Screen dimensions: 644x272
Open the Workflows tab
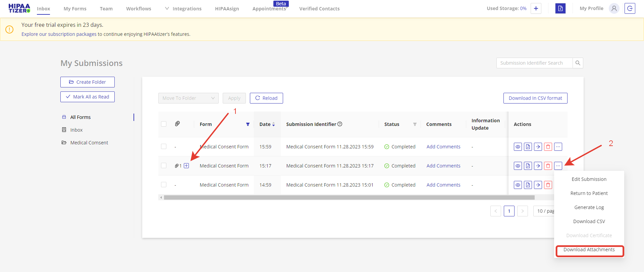[x=139, y=9]
